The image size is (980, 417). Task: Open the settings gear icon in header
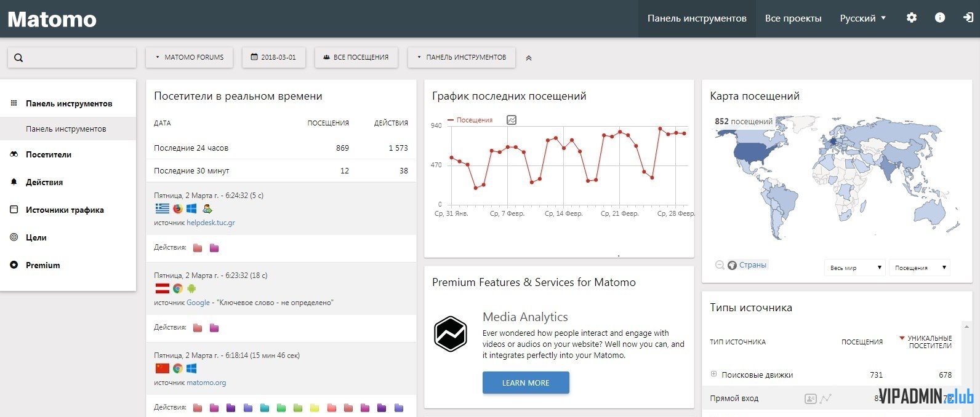click(911, 18)
